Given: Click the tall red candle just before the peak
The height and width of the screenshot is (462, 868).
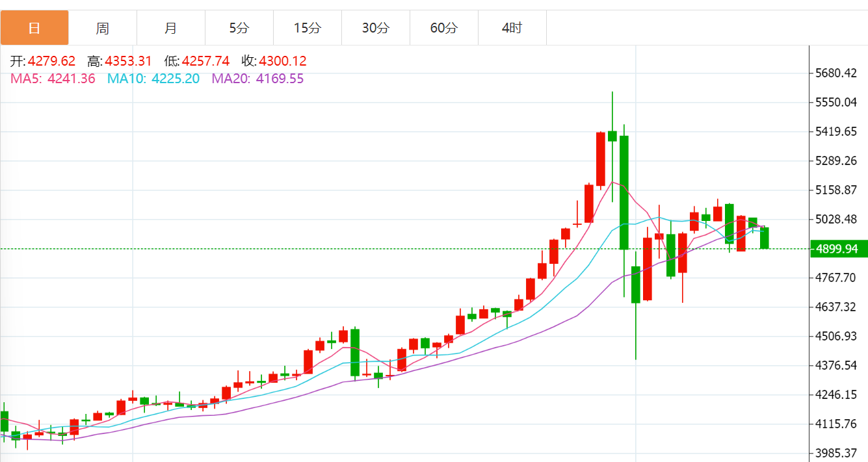Looking at the screenshot, I should [x=601, y=159].
